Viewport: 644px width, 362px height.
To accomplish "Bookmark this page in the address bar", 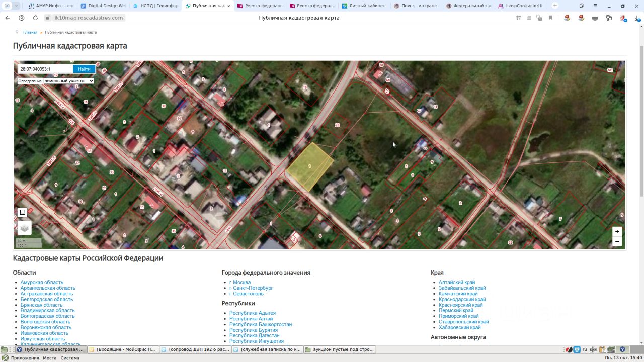I will 550,18.
